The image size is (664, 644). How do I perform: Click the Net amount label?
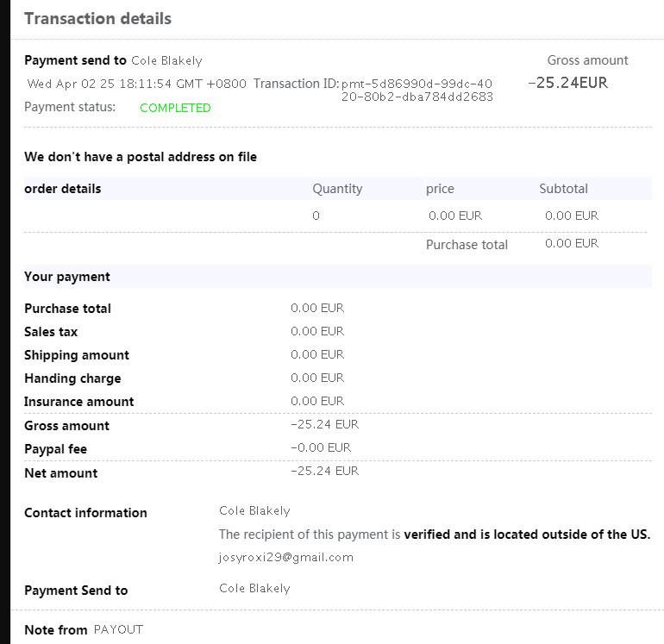click(x=61, y=473)
